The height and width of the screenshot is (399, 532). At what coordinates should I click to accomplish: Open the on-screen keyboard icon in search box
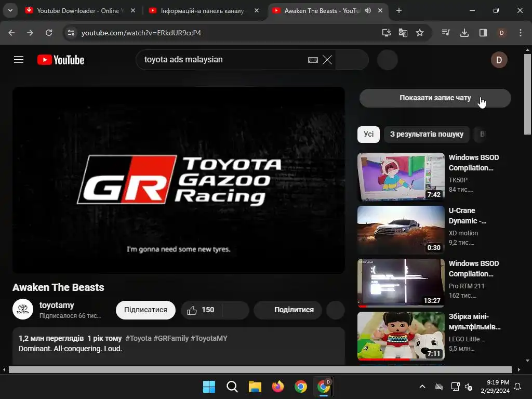pos(313,60)
